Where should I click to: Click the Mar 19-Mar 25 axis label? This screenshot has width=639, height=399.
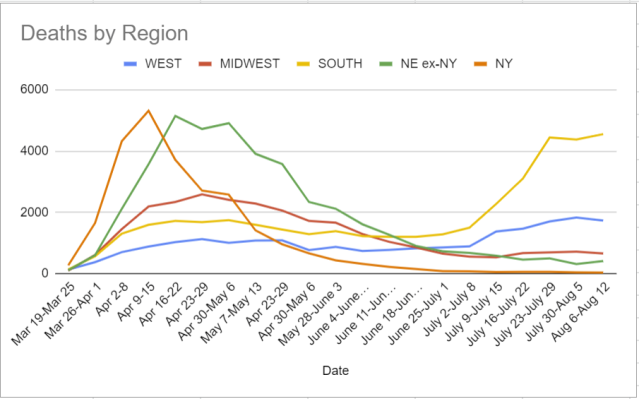[x=43, y=313]
